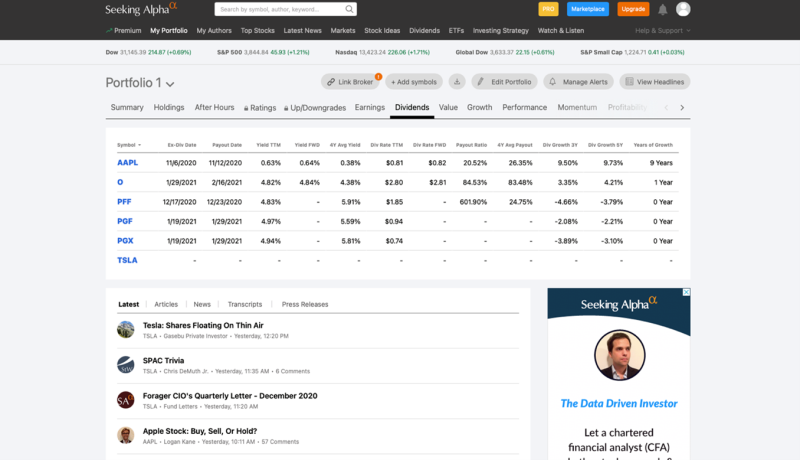
Task: Open 'Apple Stock: Buy, Sell, Or Hold?'
Action: coord(200,431)
